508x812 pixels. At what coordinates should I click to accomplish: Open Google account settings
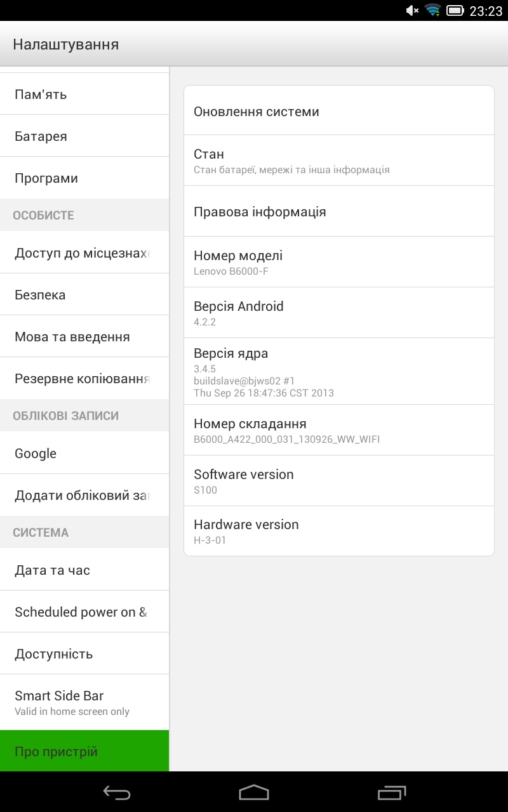click(x=84, y=454)
